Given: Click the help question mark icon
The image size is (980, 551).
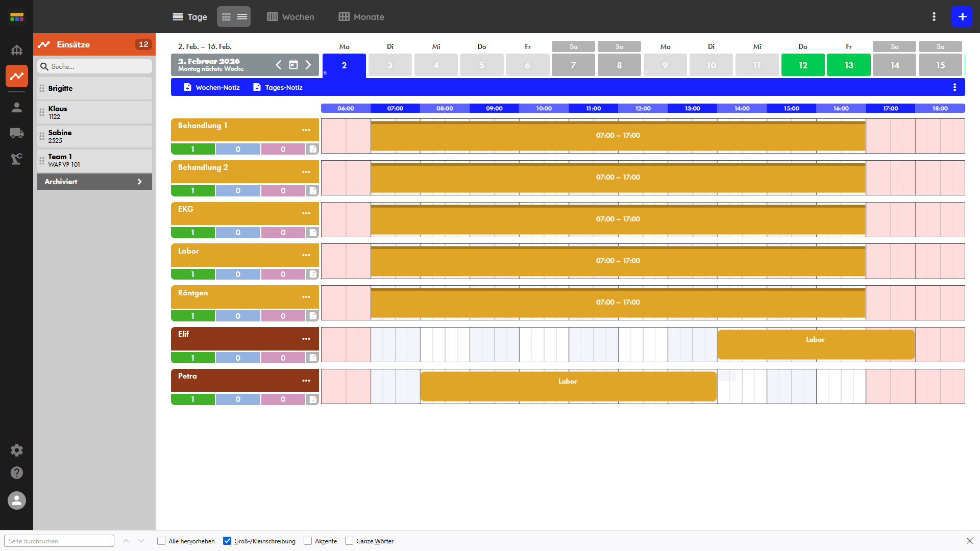Looking at the screenshot, I should click(17, 473).
